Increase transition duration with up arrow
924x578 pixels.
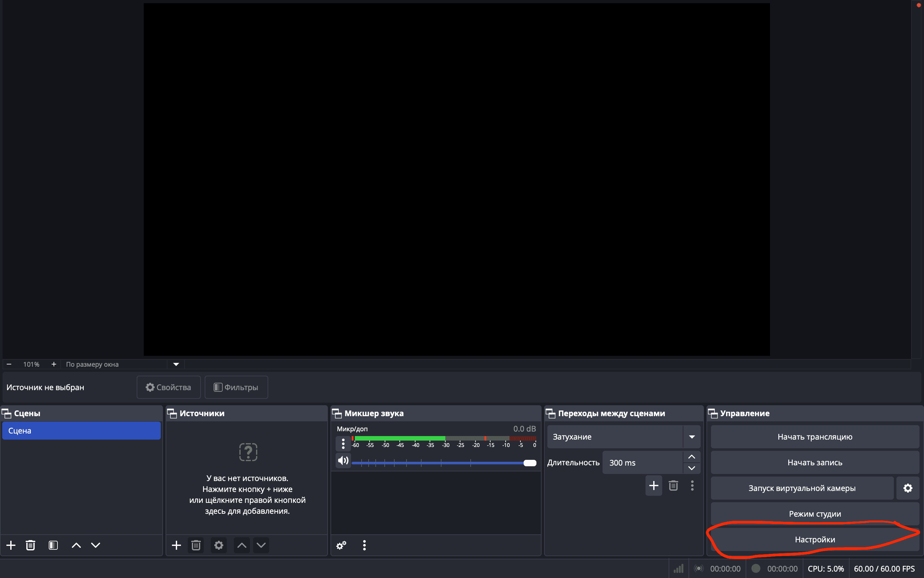691,457
